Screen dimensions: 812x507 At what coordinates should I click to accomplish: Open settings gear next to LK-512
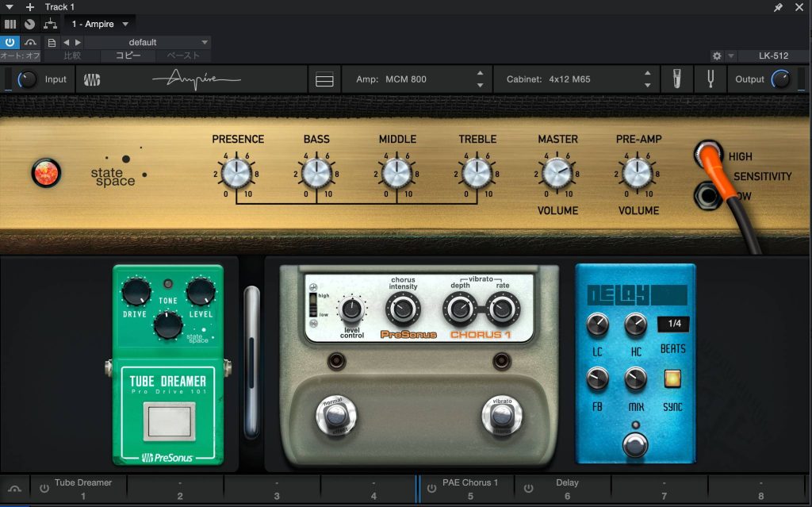(x=717, y=56)
